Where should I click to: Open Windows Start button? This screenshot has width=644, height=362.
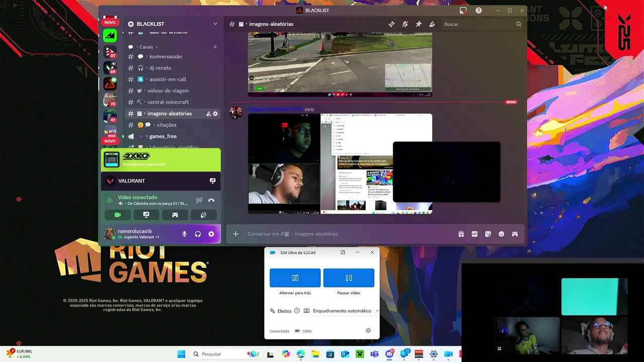pos(181,354)
